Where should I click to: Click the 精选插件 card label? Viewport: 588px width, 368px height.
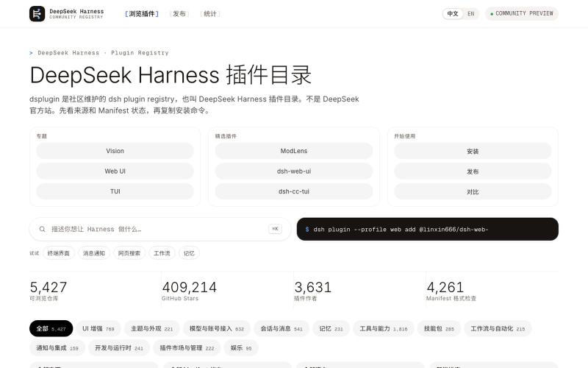[x=226, y=136]
